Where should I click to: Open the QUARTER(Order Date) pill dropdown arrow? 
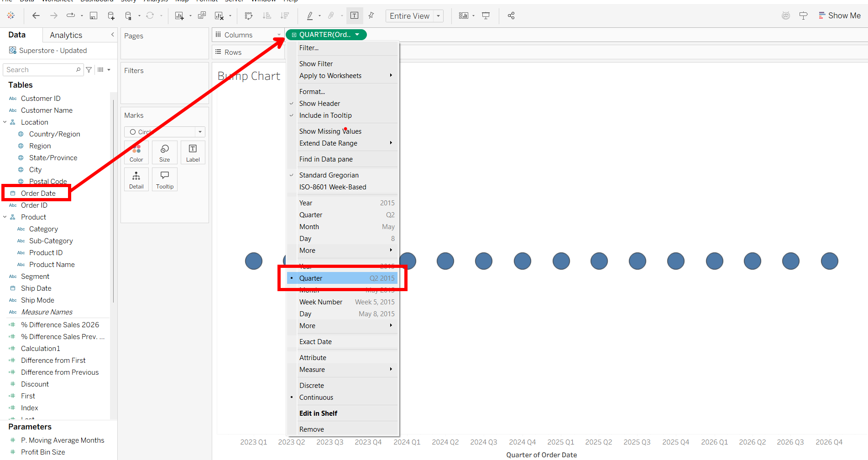357,35
